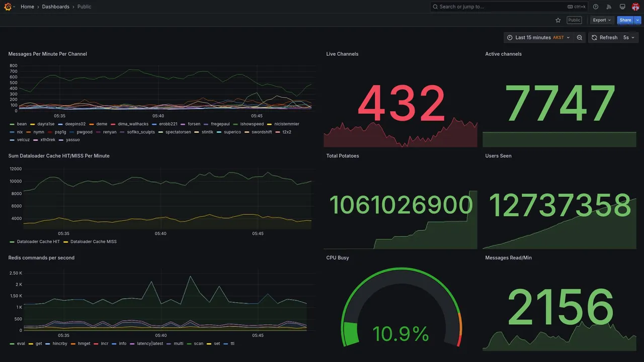The width and height of the screenshot is (644, 362).
Task: Click the Grafana logo icon
Action: [8, 7]
